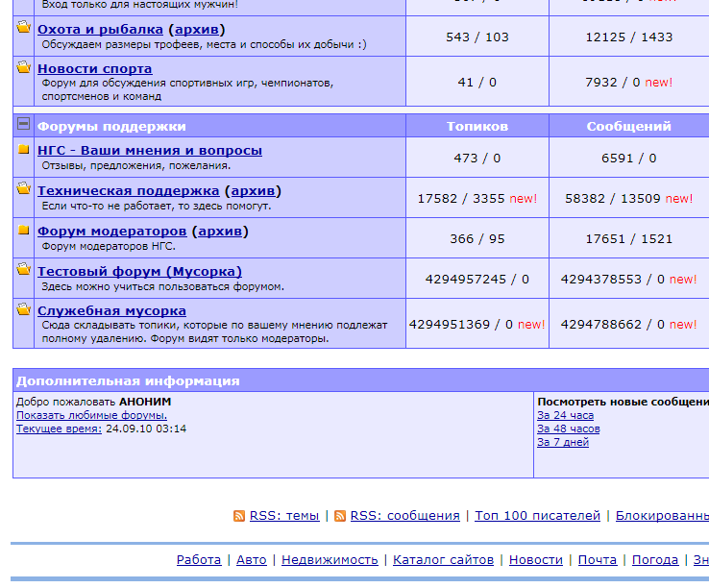Show favorite forums via Показать любимые форумы
709x588 pixels.
(x=91, y=415)
